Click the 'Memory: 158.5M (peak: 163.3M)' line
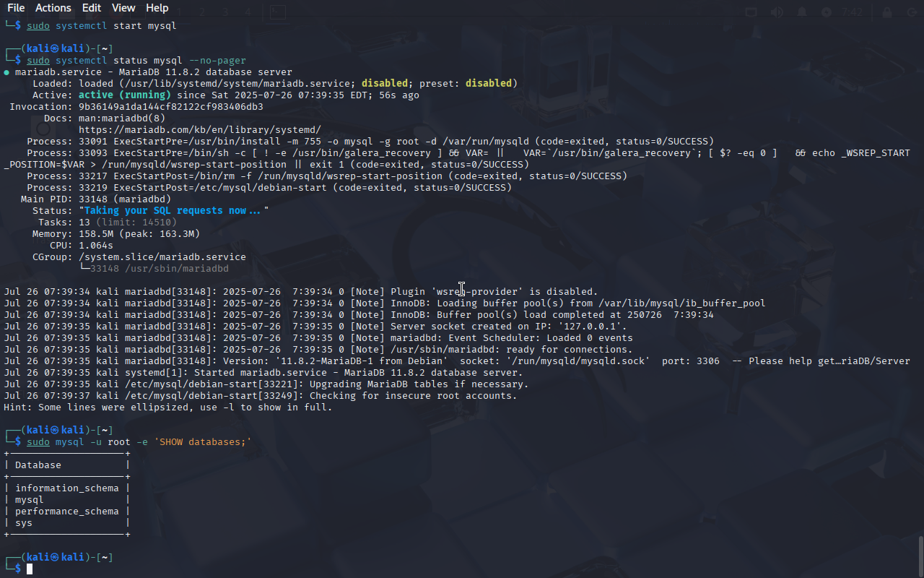This screenshot has height=578, width=924. click(116, 234)
